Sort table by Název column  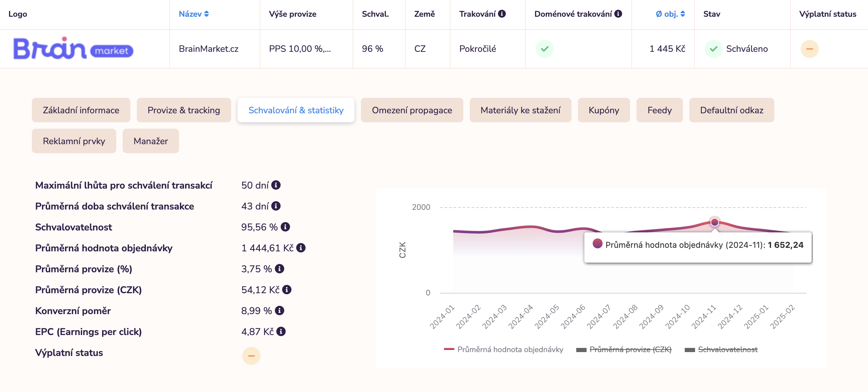coord(193,14)
